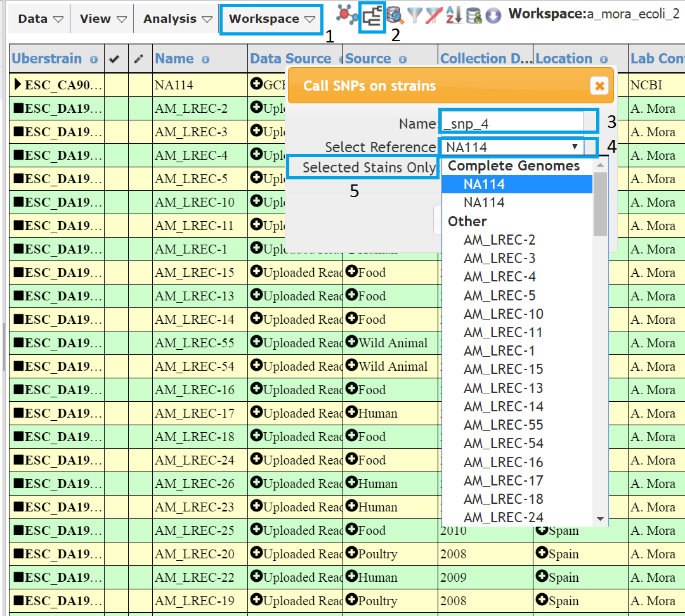Choose AM_LREC-24 in reference dropdown list
Image resolution: width=685 pixels, height=616 pixels.
(x=517, y=517)
